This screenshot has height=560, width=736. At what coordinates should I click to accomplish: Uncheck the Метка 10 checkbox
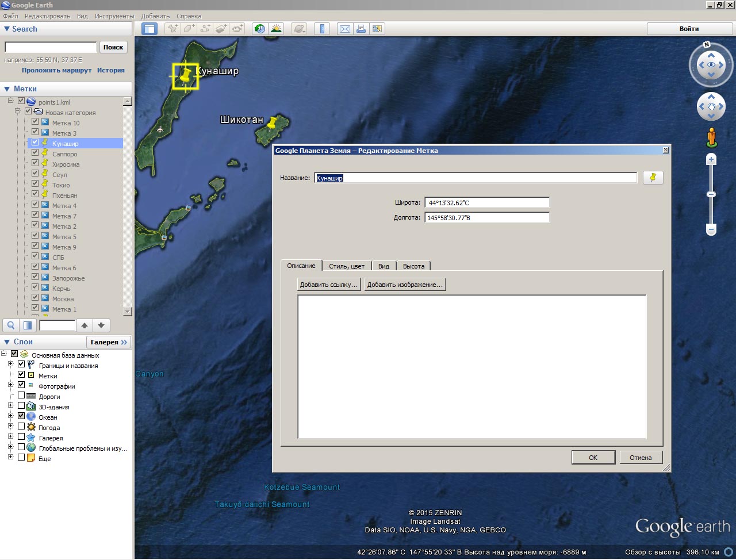pos(35,122)
